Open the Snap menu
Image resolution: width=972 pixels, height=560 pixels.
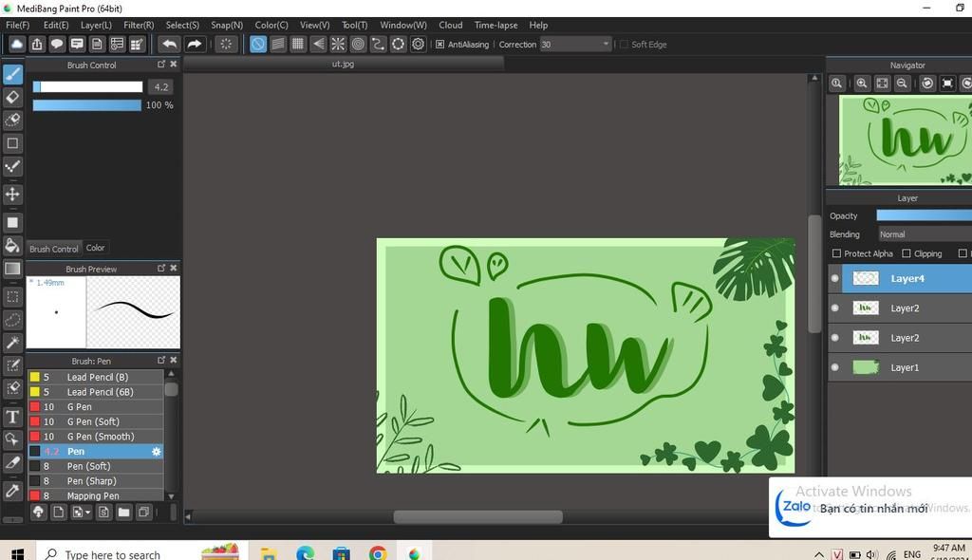coord(227,26)
